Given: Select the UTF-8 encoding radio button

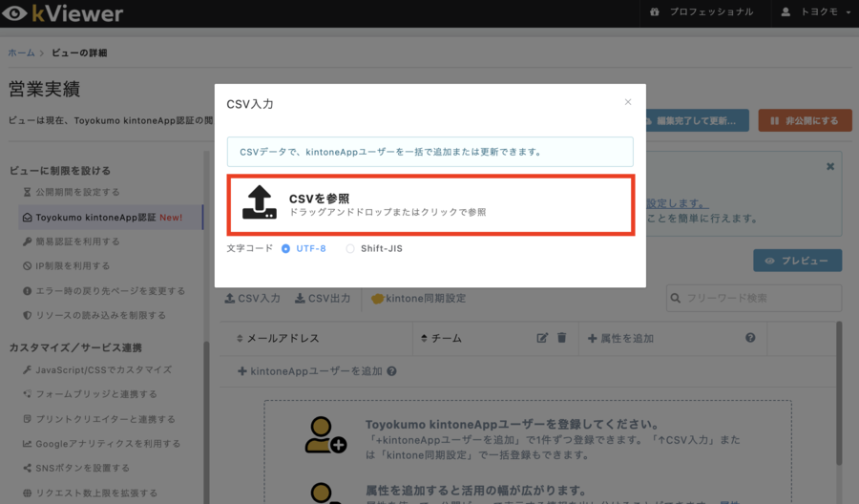Looking at the screenshot, I should (x=285, y=249).
